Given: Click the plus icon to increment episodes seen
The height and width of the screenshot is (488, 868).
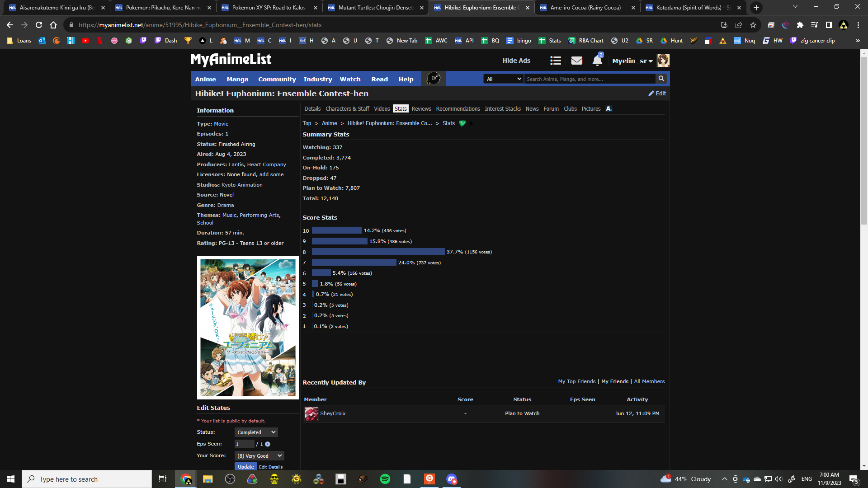Looking at the screenshot, I should click(268, 444).
